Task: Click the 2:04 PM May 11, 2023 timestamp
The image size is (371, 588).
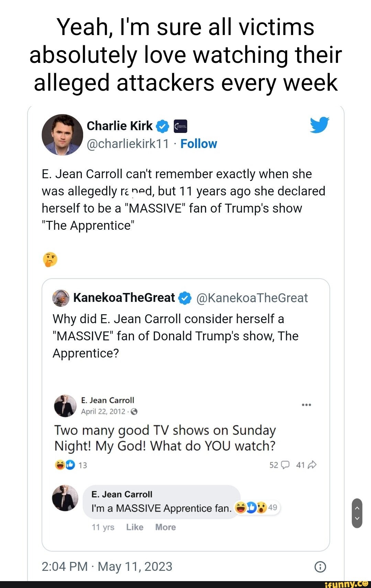Action: 107,567
